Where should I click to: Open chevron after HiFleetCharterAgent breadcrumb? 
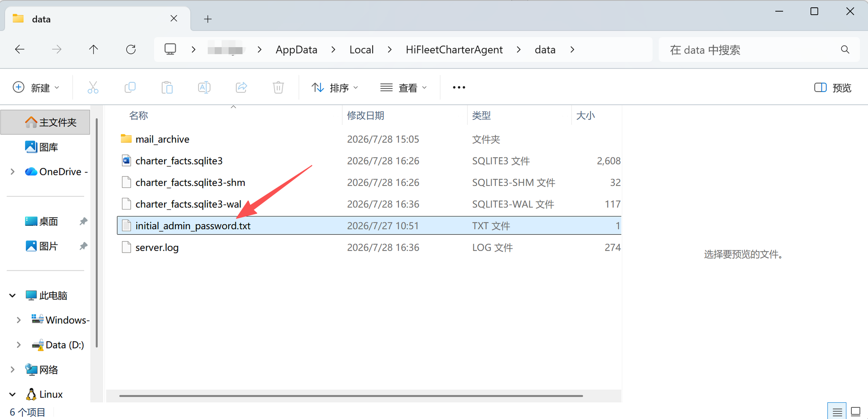click(x=519, y=50)
